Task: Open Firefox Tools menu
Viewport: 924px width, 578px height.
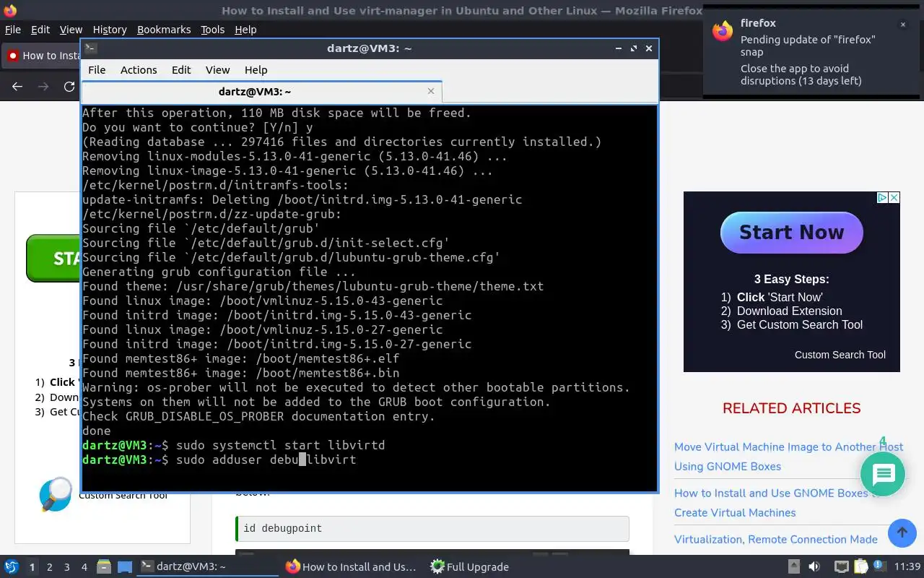Action: [212, 30]
